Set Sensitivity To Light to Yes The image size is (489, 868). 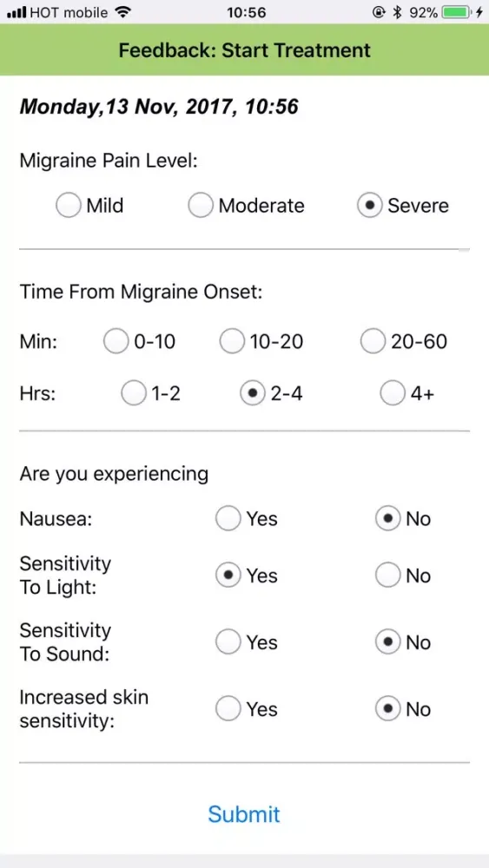click(228, 575)
